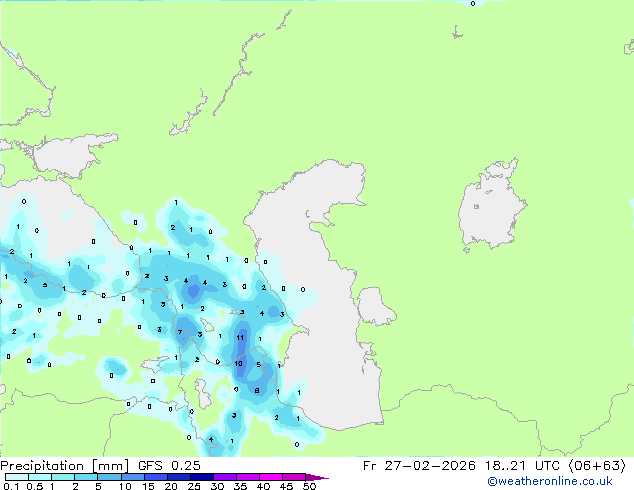634x490 pixels.
Task: Click the 'Fr 27-02-2026' date text
Action: click(419, 466)
